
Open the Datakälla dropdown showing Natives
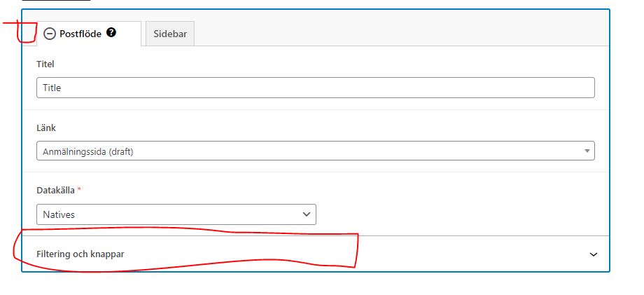coord(176,214)
